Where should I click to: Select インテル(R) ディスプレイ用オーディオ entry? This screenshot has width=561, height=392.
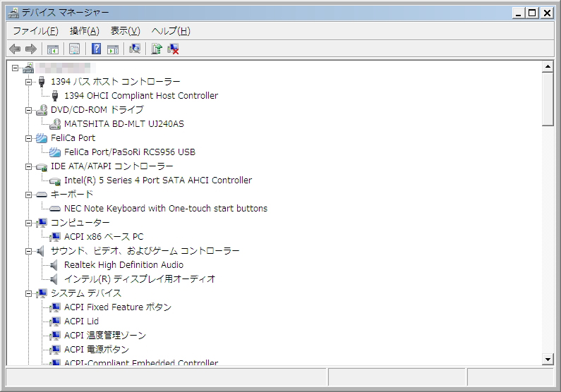pos(140,279)
